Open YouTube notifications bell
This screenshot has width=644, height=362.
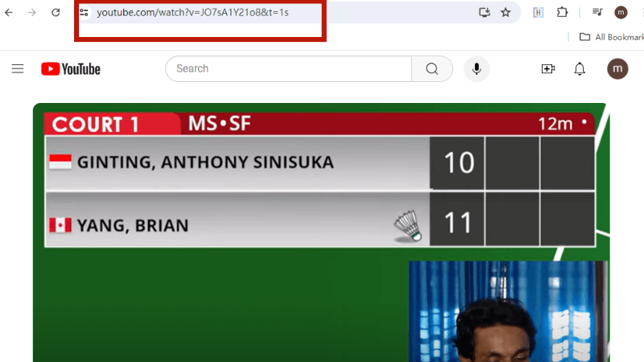(x=580, y=68)
